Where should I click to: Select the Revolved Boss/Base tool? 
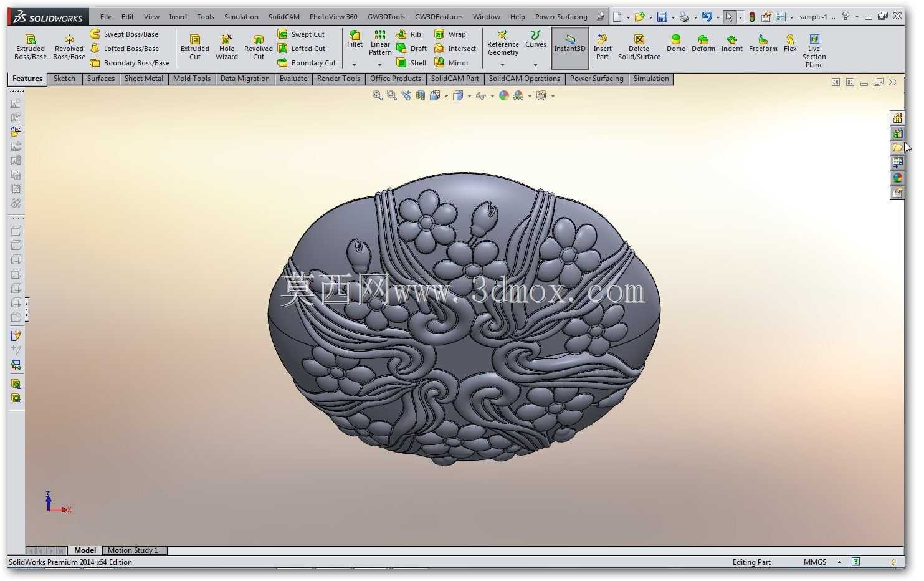tap(69, 47)
